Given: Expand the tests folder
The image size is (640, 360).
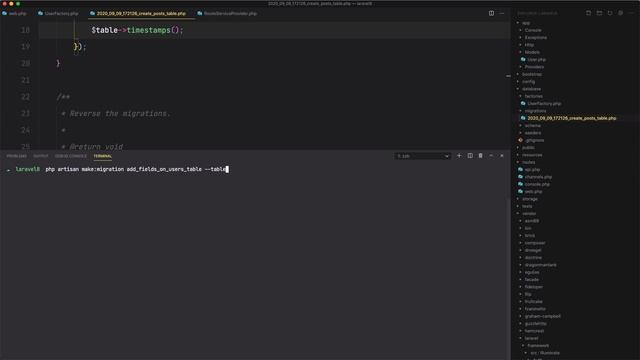Looking at the screenshot, I should tap(527, 207).
